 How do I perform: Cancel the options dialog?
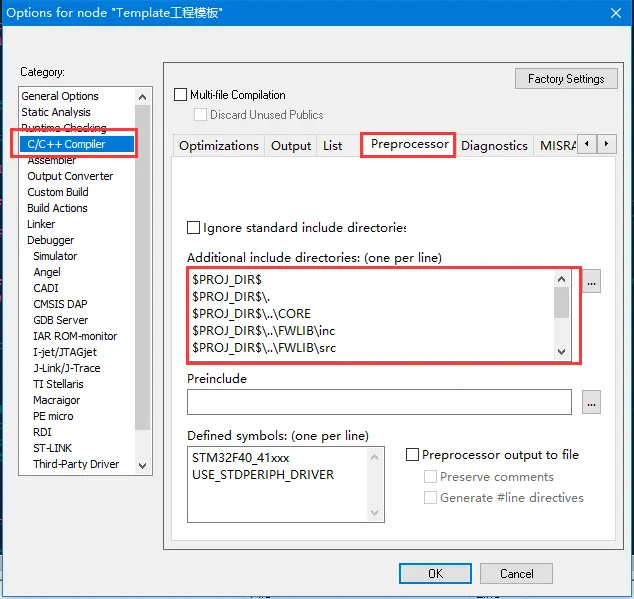(x=516, y=573)
